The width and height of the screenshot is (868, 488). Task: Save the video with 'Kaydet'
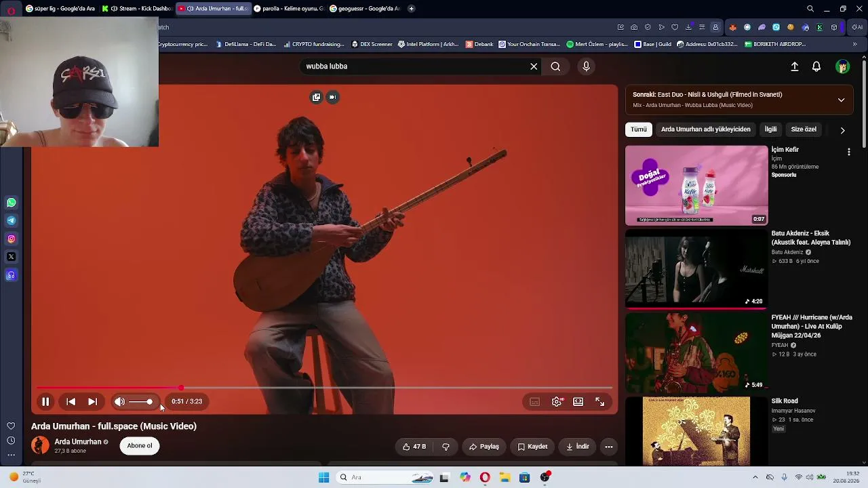[532, 447]
